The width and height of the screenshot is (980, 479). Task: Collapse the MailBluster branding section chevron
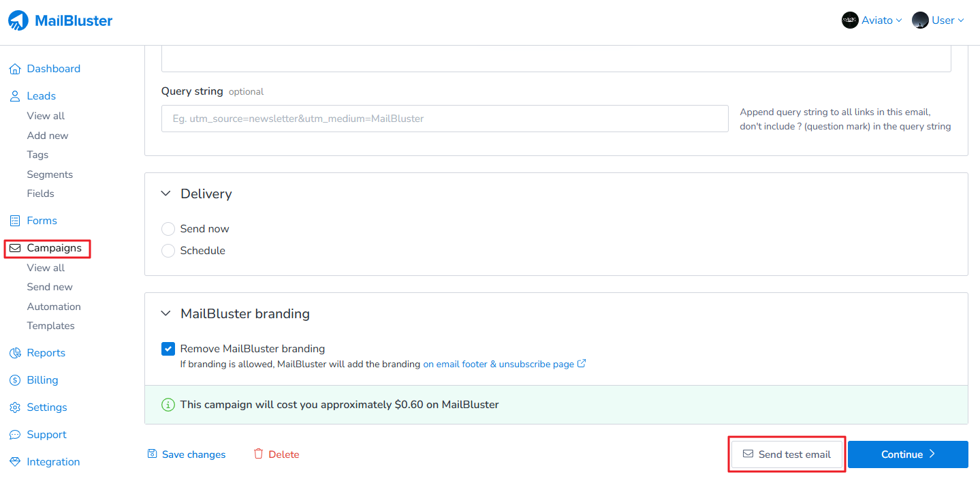click(x=165, y=314)
